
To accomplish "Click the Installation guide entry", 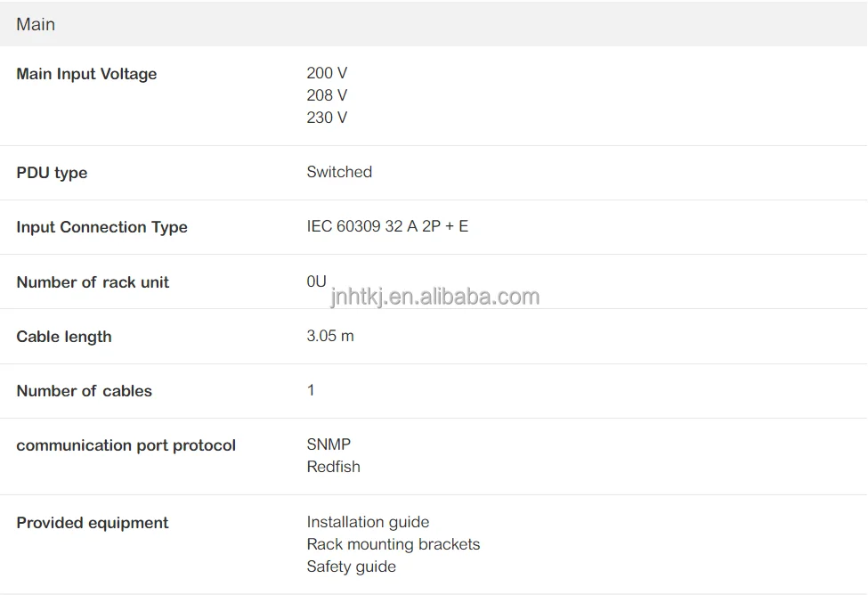I will pos(368,522).
